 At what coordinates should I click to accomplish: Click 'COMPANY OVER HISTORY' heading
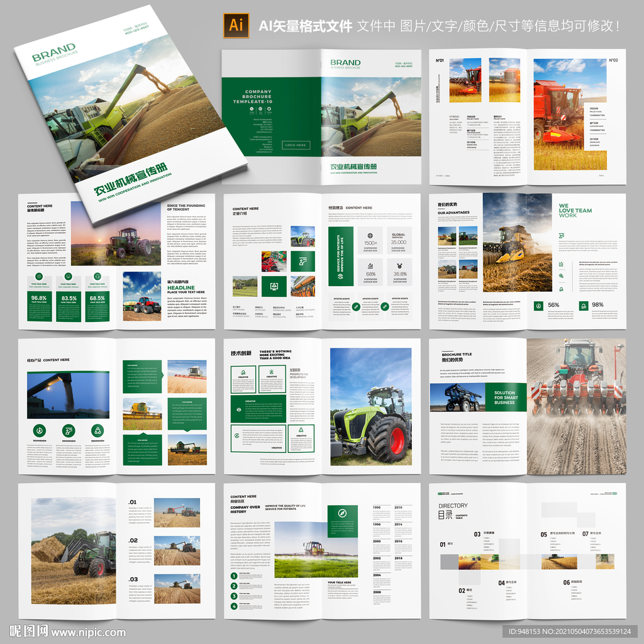click(x=245, y=509)
